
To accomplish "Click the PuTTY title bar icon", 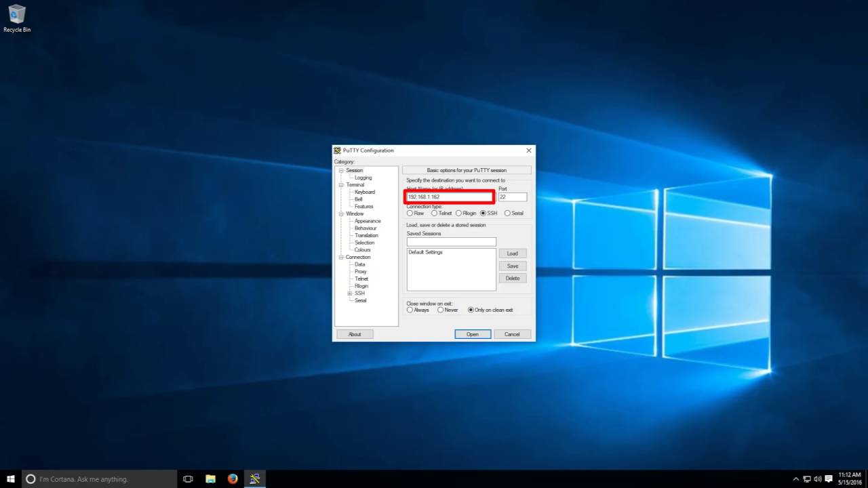I will [x=337, y=150].
